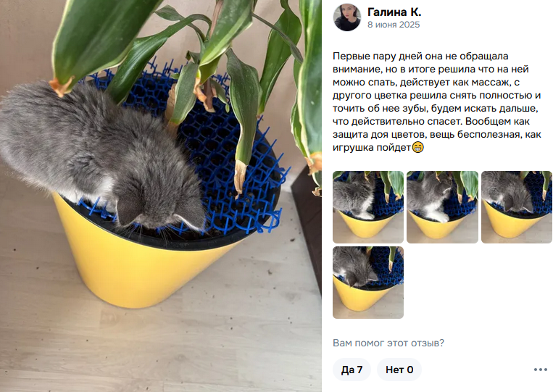Click the Вам помог этот отзыв? label
The width and height of the screenshot is (553, 392).
pos(388,343)
